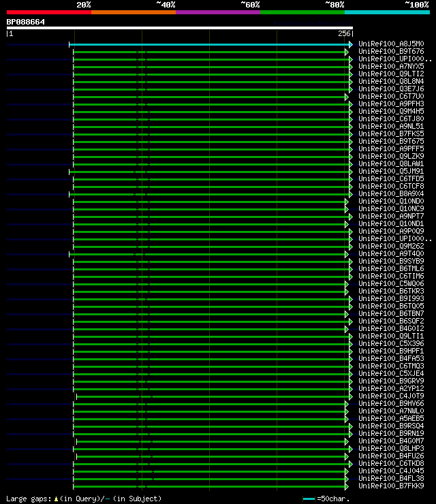This screenshot has width=436, height=504.
Task: Open the UniRef100_Q10ND0 entry
Action: pyautogui.click(x=391, y=201)
